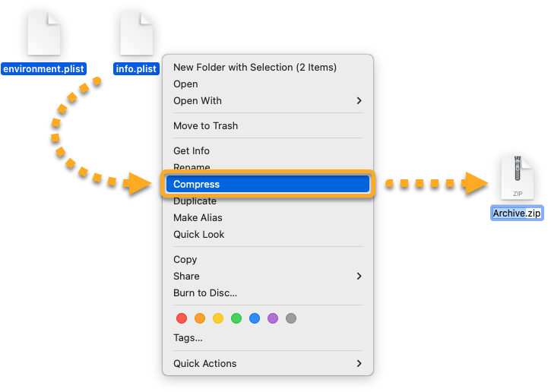Expand the Share submenu
This screenshot has height=392, width=551.
(268, 277)
